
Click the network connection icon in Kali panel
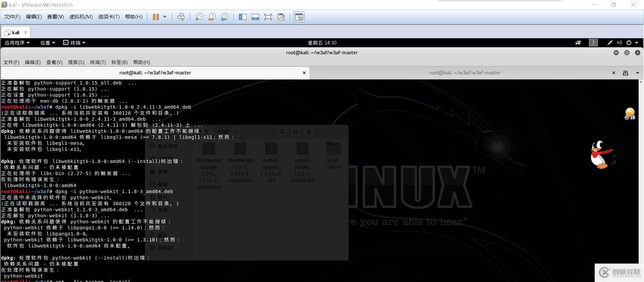[610, 43]
